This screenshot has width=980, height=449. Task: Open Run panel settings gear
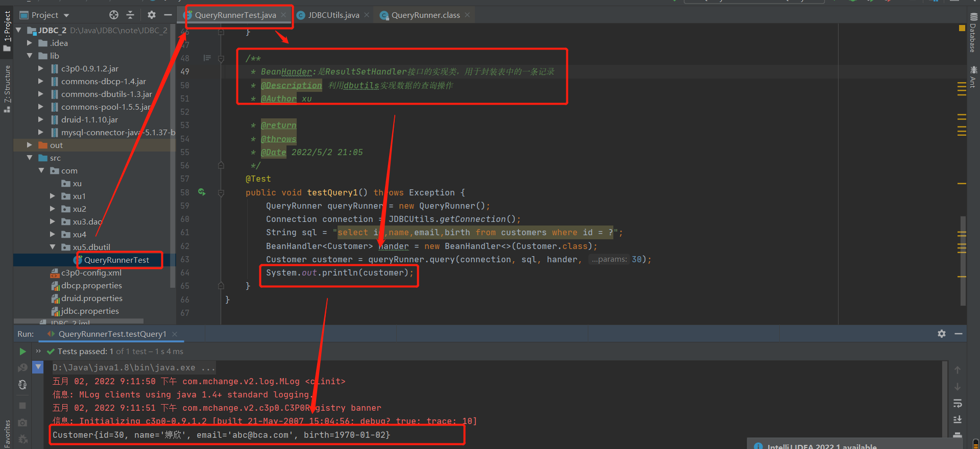tap(942, 334)
